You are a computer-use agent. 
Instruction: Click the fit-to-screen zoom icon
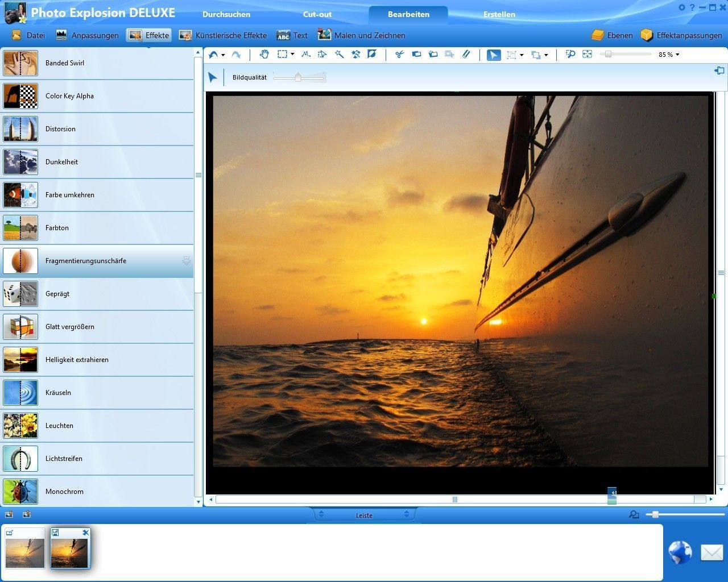587,55
